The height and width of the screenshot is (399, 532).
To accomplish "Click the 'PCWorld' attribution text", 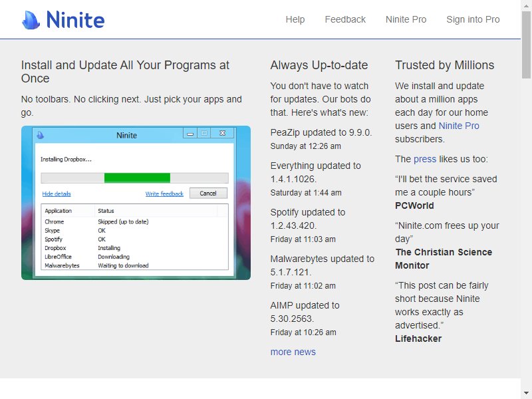I will click(x=414, y=205).
